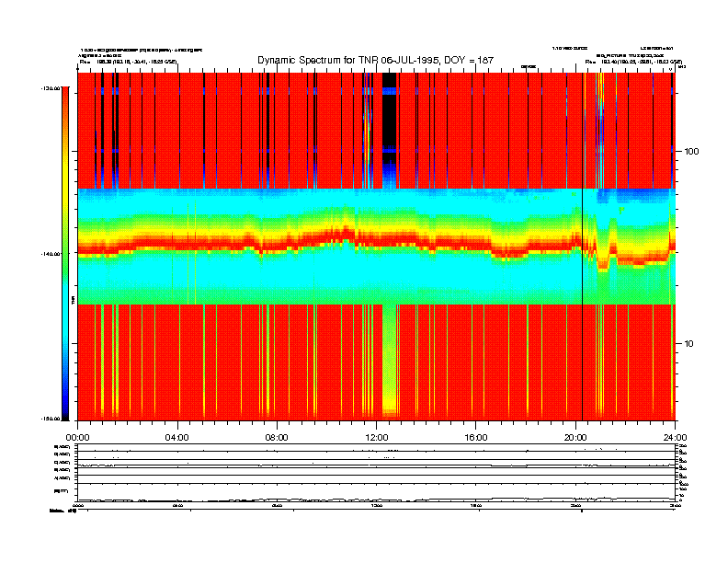This screenshot has width=728, height=563.
Task: Click the 04:00 time axis label
Action: coord(177,438)
